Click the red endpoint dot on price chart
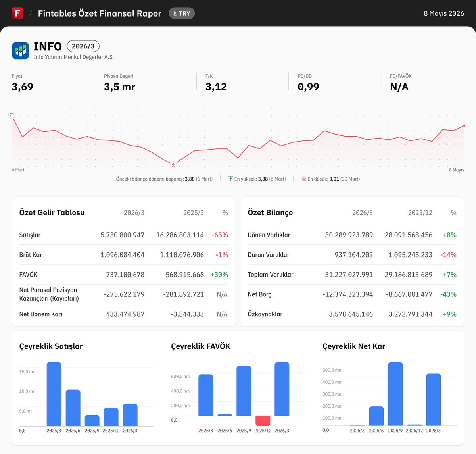This screenshot has height=454, width=476. [464, 125]
